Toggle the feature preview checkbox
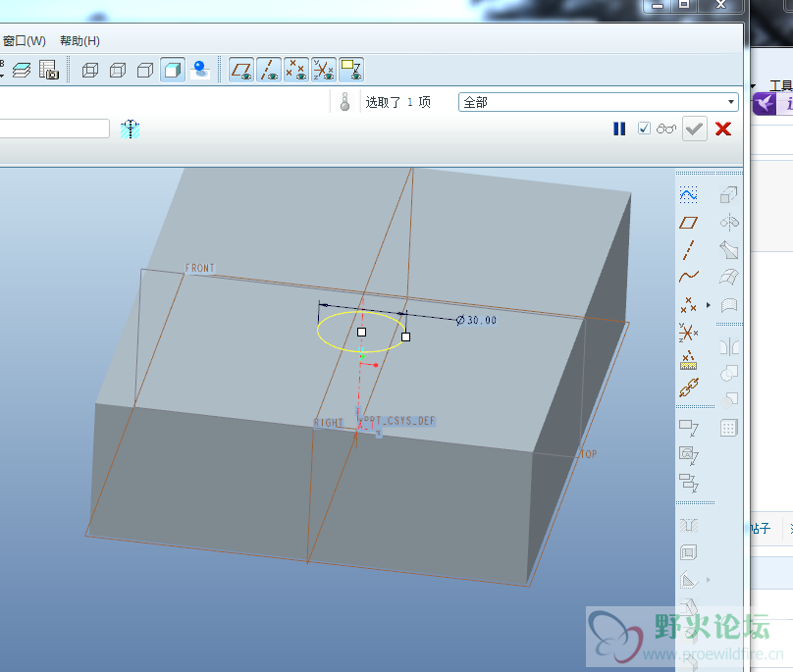The height and width of the screenshot is (672, 793). pos(644,129)
